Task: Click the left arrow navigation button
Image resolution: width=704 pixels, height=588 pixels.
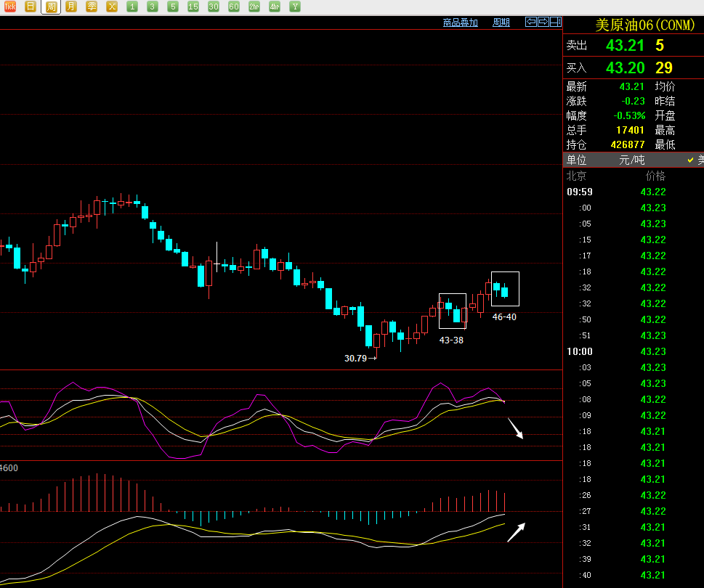Action: point(531,23)
